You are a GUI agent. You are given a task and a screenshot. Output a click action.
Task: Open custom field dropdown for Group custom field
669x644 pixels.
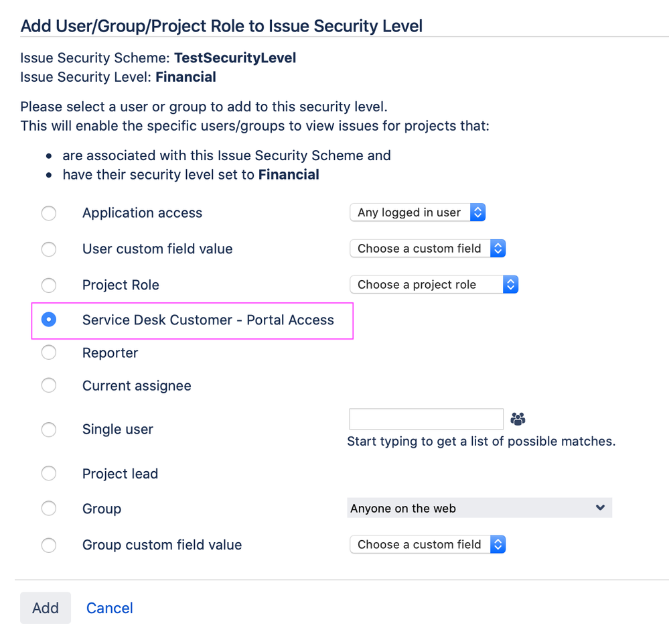tap(427, 545)
